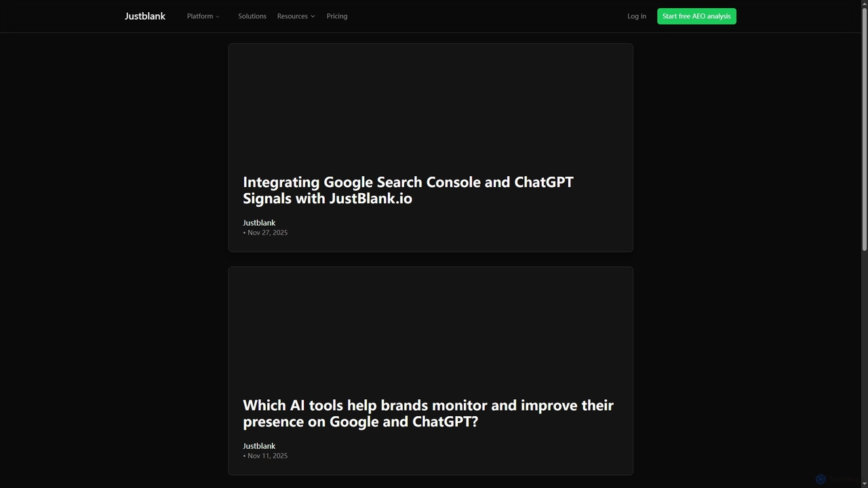
Task: Click the scrollbar up arrow
Action: tap(864, 3)
